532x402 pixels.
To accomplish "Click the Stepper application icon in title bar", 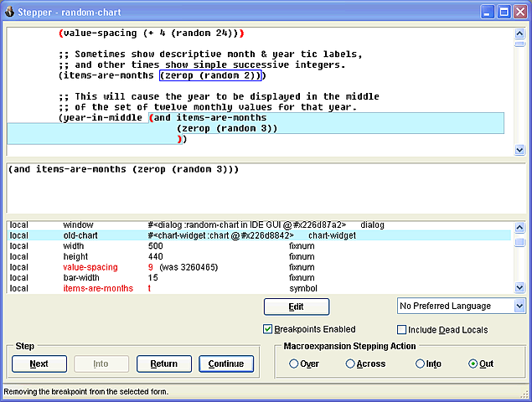I will click(9, 12).
